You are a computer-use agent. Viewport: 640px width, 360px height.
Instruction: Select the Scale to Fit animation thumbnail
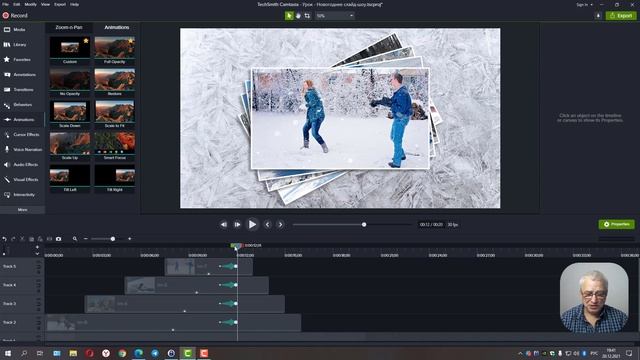click(x=115, y=114)
